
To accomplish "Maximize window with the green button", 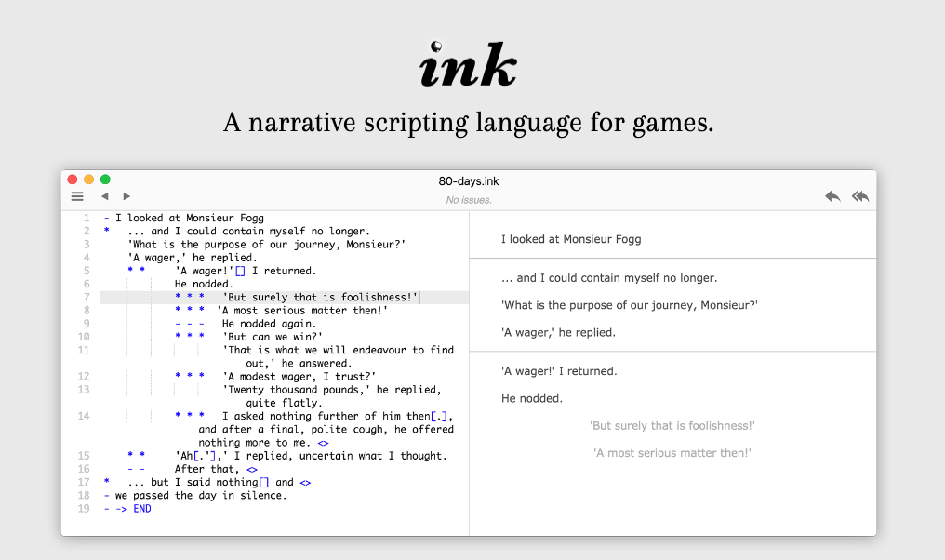I will point(105,180).
